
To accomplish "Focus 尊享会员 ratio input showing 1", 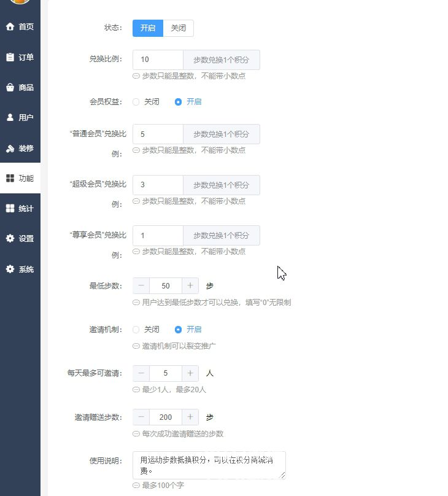I will pyautogui.click(x=158, y=236).
